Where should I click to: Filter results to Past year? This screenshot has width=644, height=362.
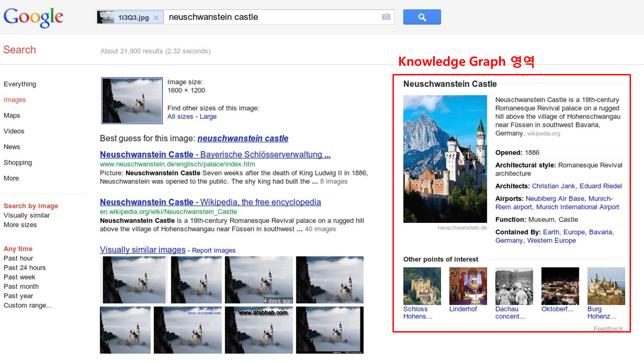(18, 296)
